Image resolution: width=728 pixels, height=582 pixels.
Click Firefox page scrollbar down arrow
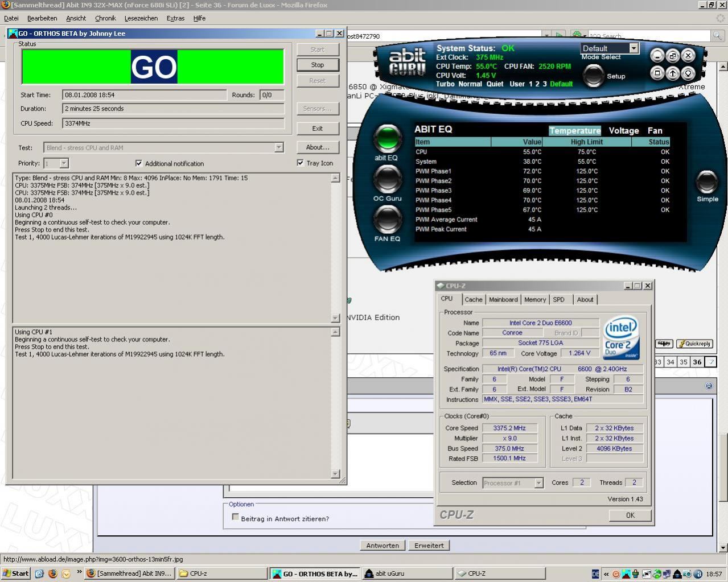723,548
